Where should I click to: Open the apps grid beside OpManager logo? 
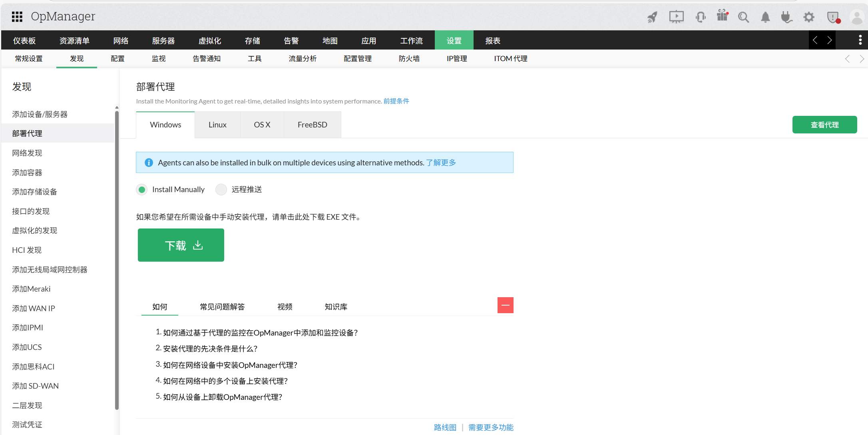(17, 16)
